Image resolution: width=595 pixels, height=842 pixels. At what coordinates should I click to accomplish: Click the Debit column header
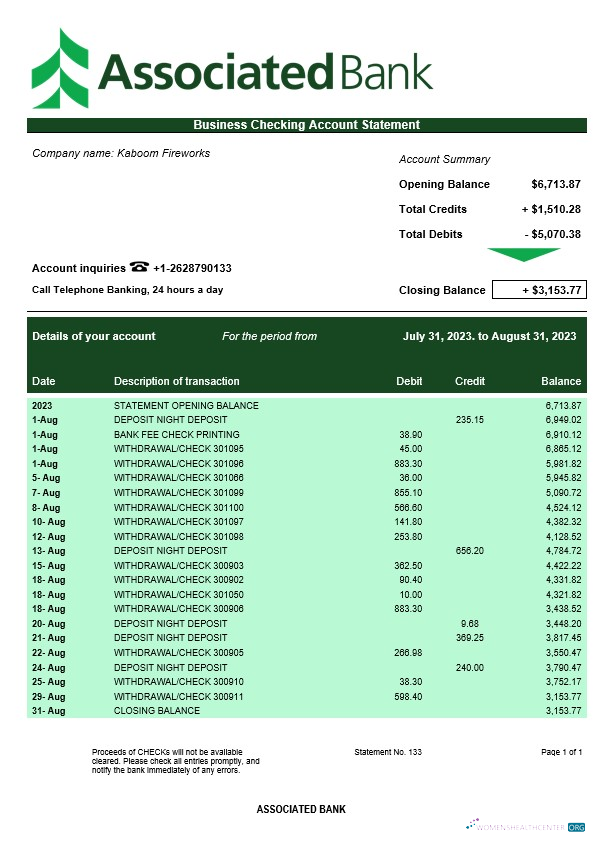pyautogui.click(x=409, y=381)
